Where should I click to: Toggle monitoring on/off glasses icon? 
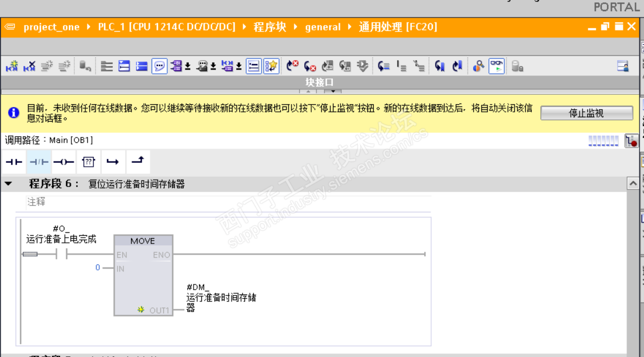[497, 66]
